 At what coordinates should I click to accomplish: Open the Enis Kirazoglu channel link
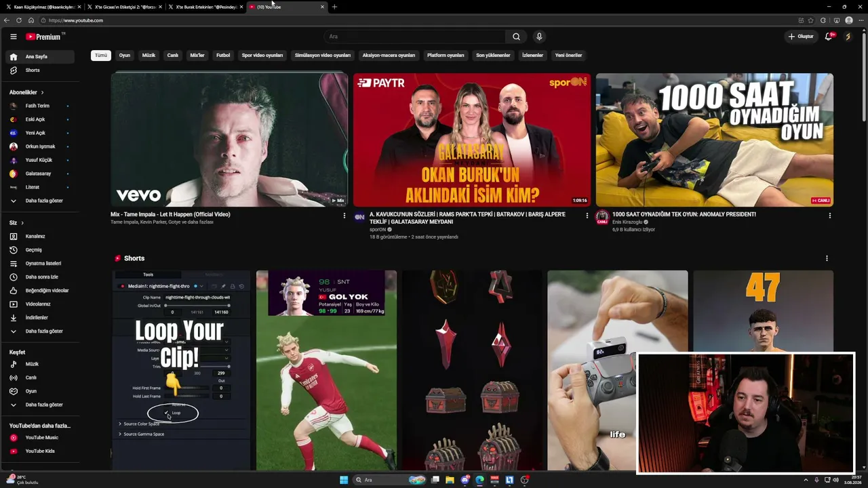click(x=629, y=222)
